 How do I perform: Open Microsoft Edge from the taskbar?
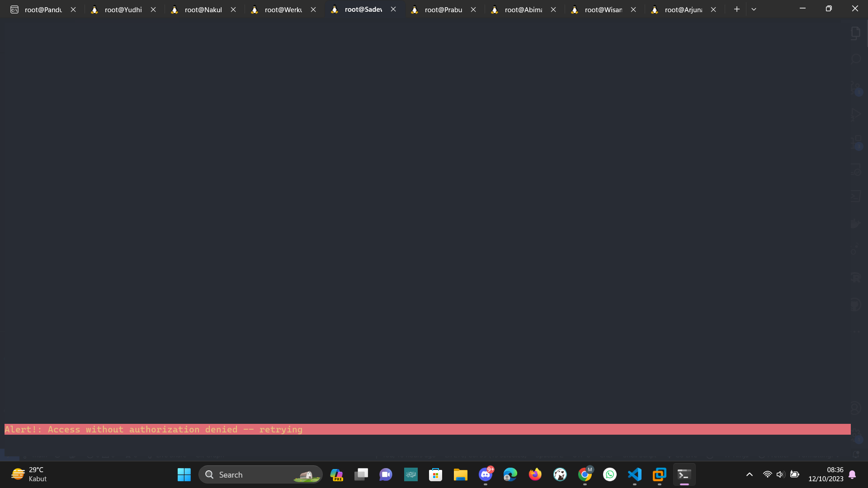[x=510, y=474]
